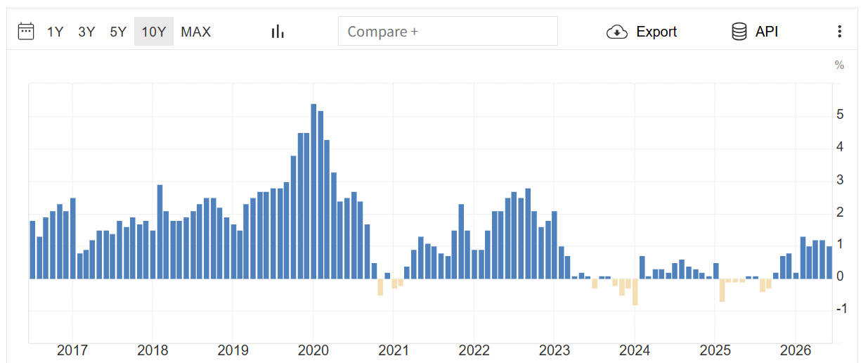The width and height of the screenshot is (868, 363).
Task: Open the calendar date range picker
Action: 26,32
